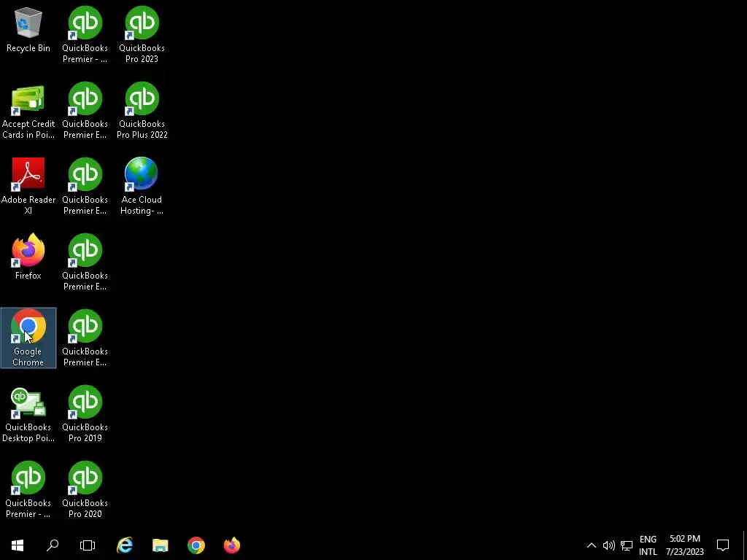This screenshot has height=560, width=747.
Task: Select QuickBooks Premier shortcut beside QuickBooks Pro 2020
Action: point(28,489)
